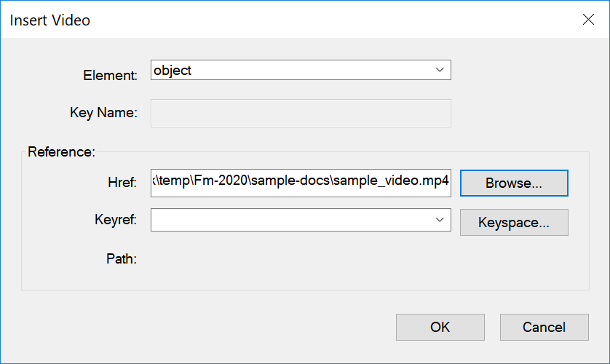Image resolution: width=610 pixels, height=364 pixels.
Task: Expand the Keyref dropdown arrow
Action: 439,220
